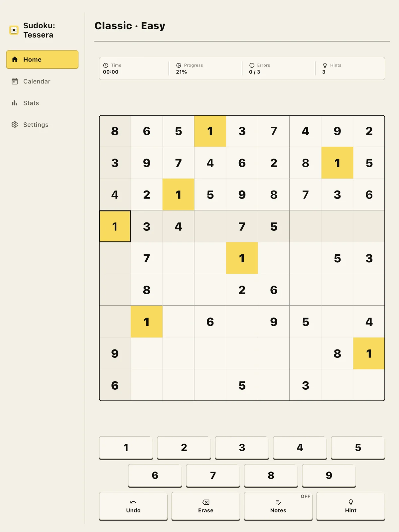Select the highlighted 1 in row two
Viewport: 399px width, 532px height.
pos(337,163)
